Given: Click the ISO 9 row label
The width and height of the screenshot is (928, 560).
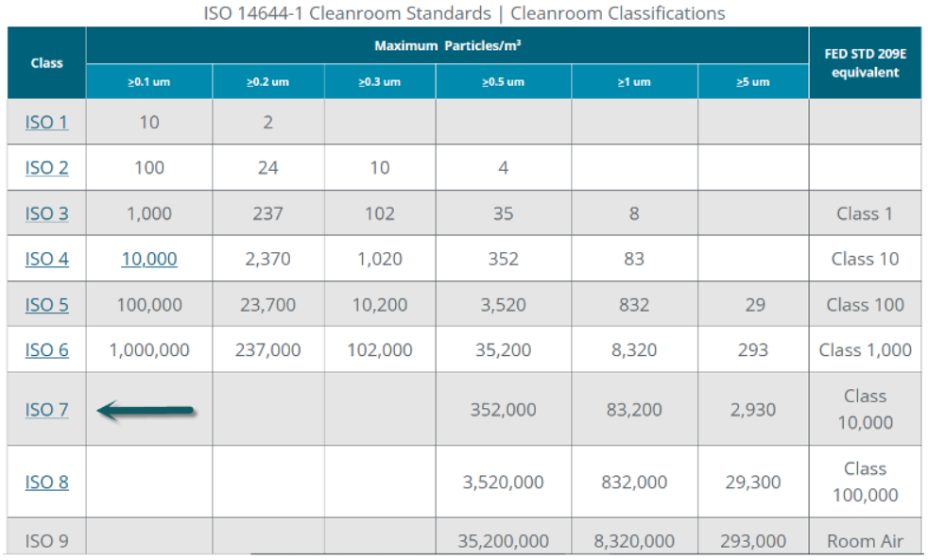Looking at the screenshot, I should click(x=46, y=541).
